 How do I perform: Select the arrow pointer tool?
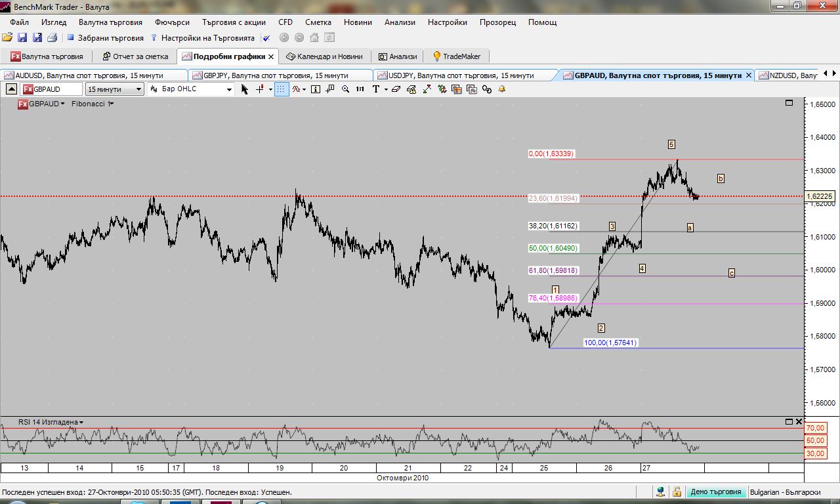(x=245, y=89)
